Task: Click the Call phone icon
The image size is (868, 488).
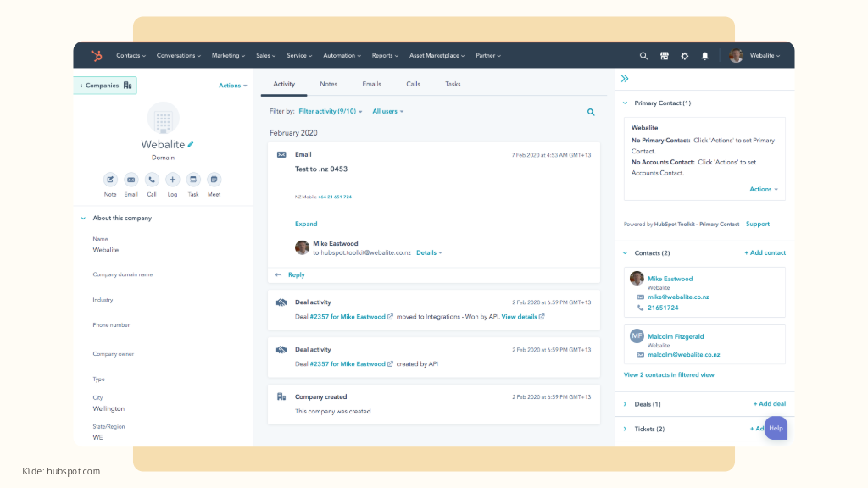Action: point(152,180)
